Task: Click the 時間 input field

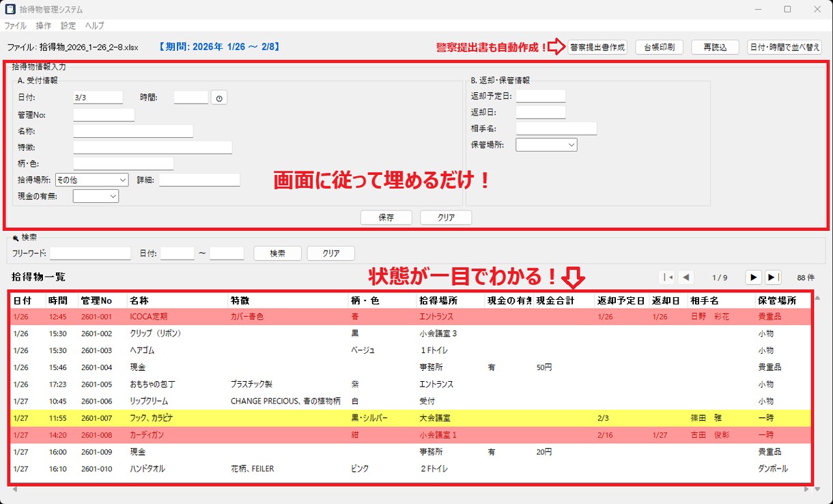Action: coord(191,98)
